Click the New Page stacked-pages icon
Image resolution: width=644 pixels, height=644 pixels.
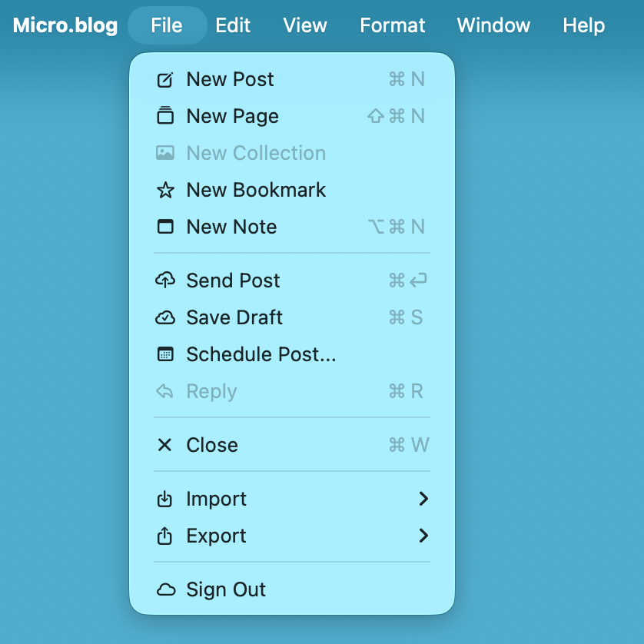(x=165, y=115)
